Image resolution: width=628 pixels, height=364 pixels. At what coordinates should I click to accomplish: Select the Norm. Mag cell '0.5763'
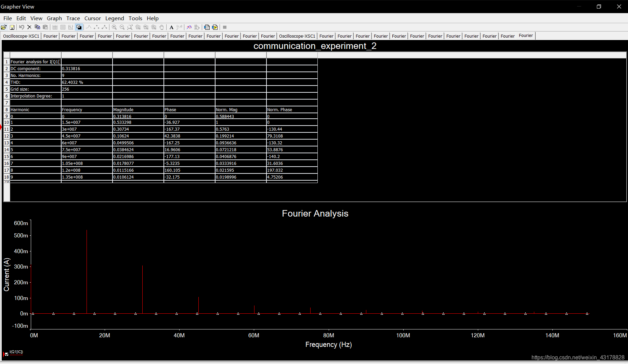[241, 129]
